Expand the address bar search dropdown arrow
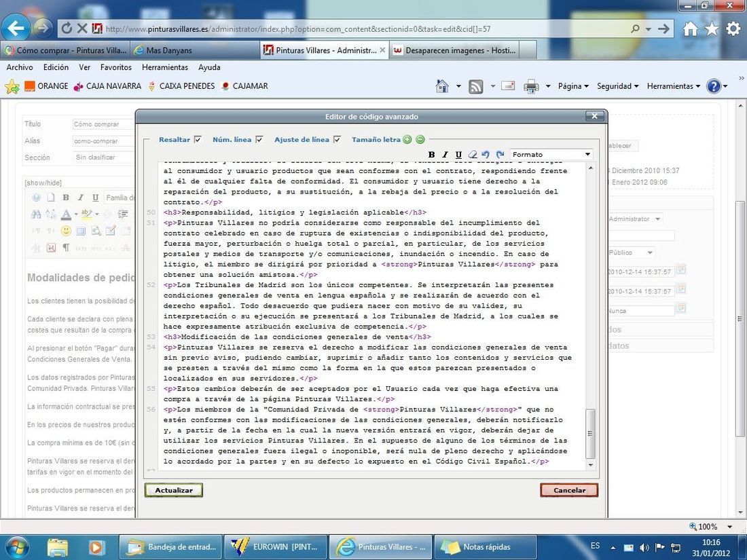Image resolution: width=747 pixels, height=560 pixels. 649,29
